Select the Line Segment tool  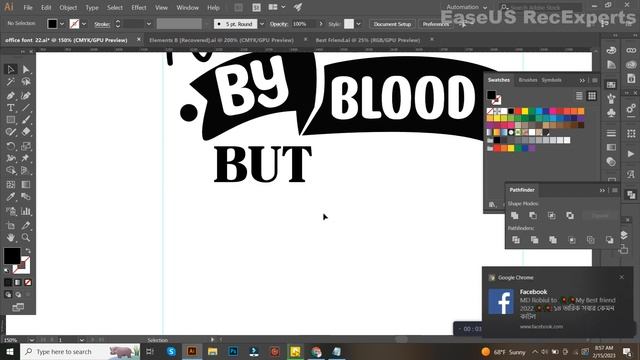(x=26, y=108)
